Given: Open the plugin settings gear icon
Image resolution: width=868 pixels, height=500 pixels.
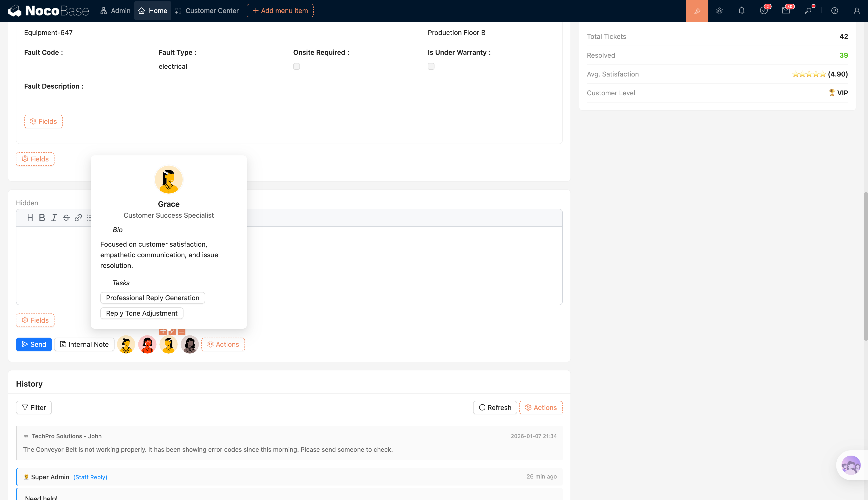Looking at the screenshot, I should tap(719, 11).
